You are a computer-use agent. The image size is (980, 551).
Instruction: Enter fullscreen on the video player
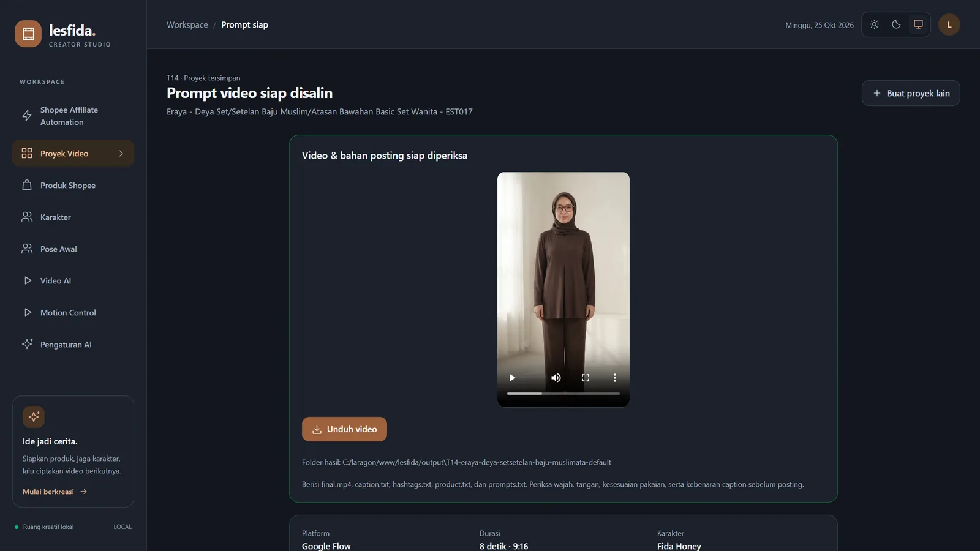[x=586, y=378]
